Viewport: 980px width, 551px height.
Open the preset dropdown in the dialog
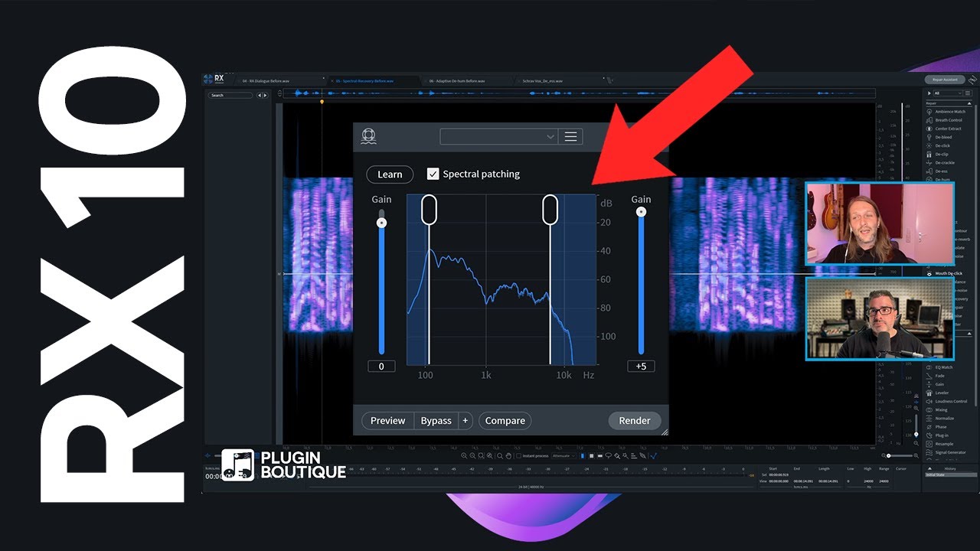pyautogui.click(x=498, y=136)
